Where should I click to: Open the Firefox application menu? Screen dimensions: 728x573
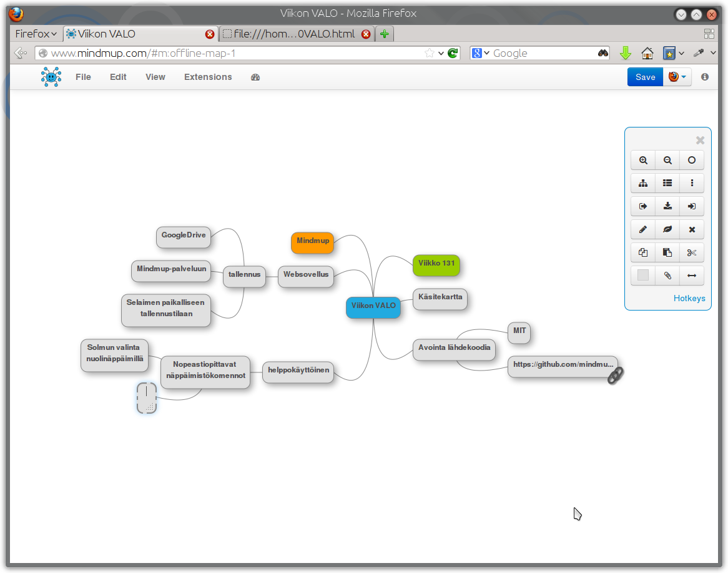click(x=36, y=34)
